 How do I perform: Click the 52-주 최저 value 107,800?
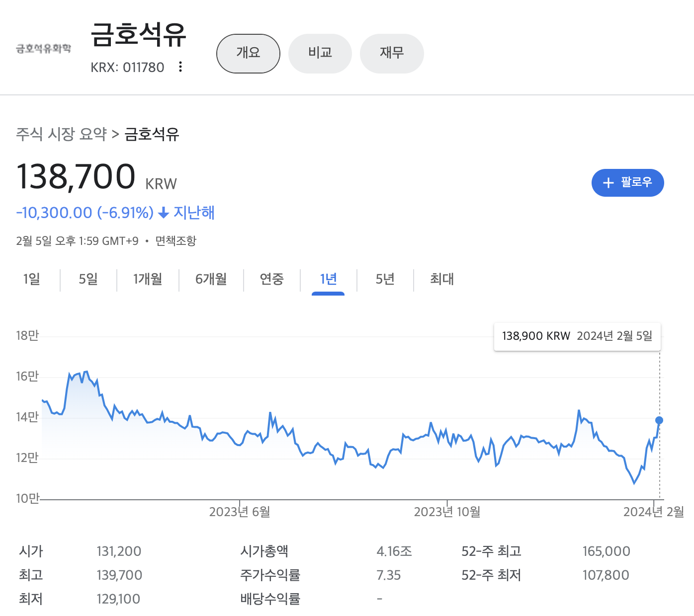click(606, 575)
